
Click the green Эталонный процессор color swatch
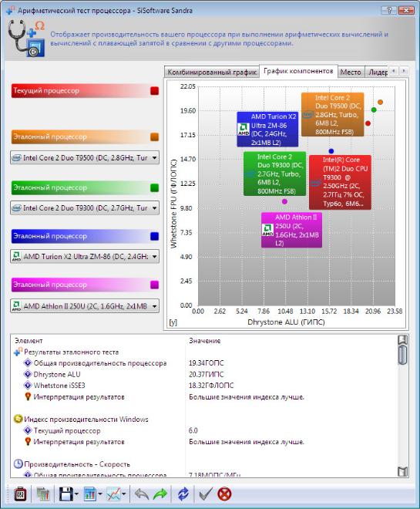click(x=155, y=187)
